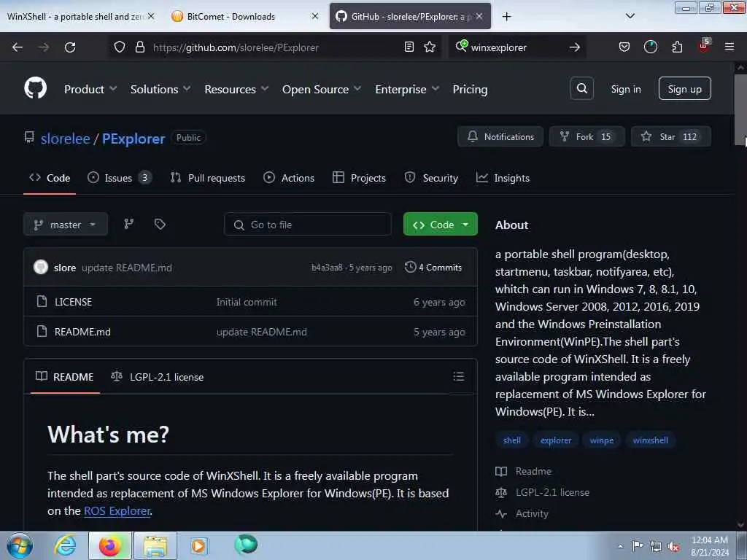Open the Projects tab
This screenshot has width=747, height=560.
point(359,178)
